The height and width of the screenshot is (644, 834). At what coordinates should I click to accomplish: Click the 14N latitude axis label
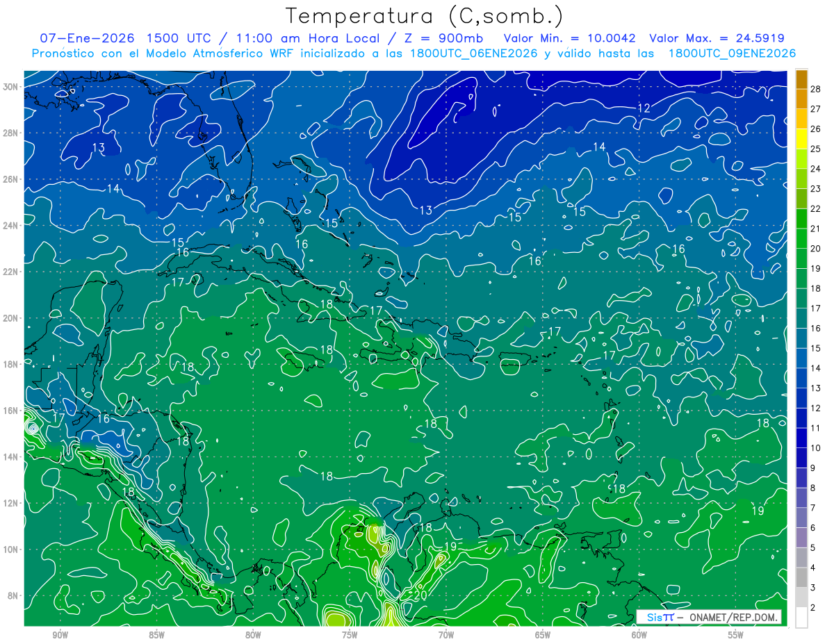point(10,457)
